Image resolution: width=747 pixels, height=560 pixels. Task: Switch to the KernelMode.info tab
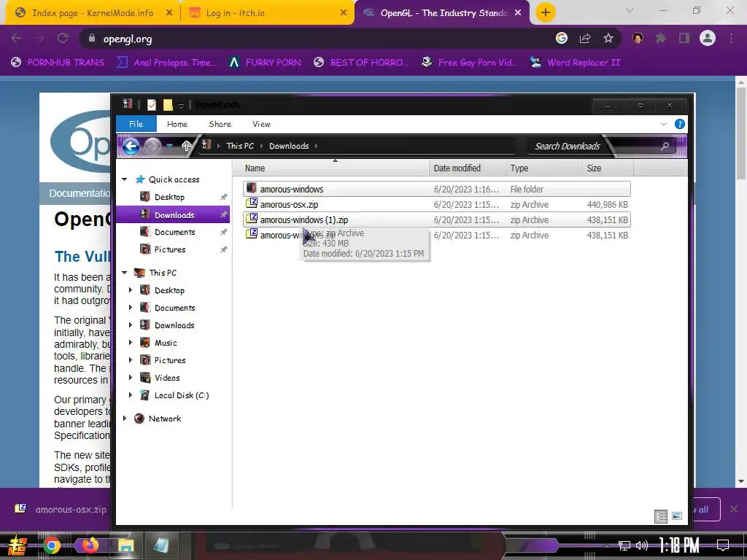[93, 13]
